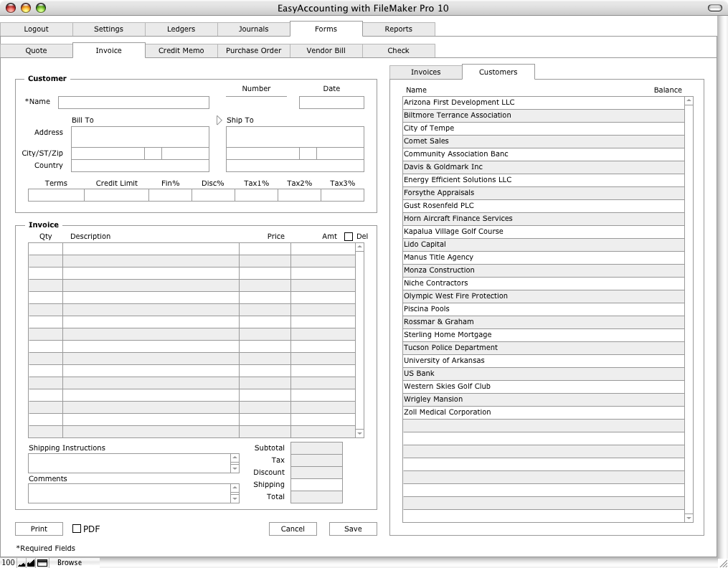Image resolution: width=728 pixels, height=568 pixels.
Task: Click the Cancel button
Action: tap(293, 529)
